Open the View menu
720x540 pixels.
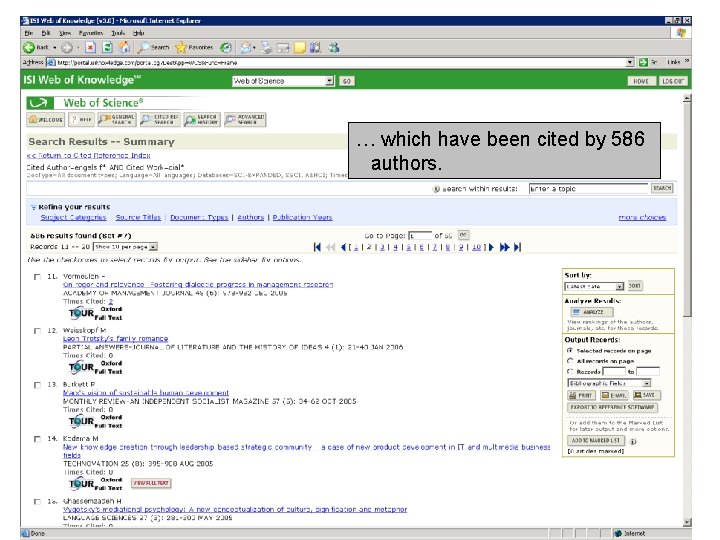(x=65, y=33)
